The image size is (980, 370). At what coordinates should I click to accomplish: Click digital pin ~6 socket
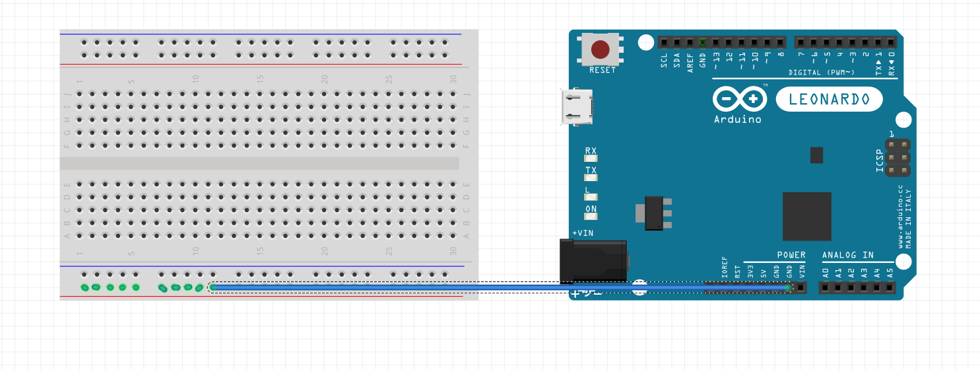pyautogui.click(x=814, y=42)
